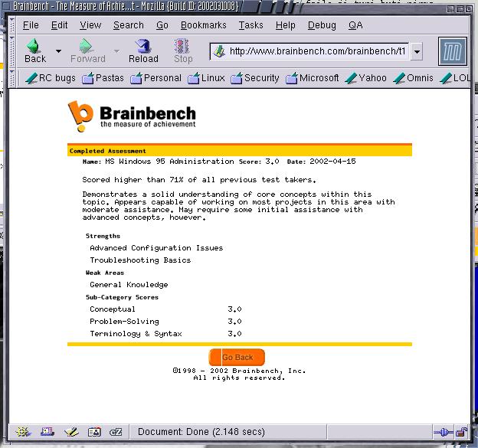Collapse the bookmarks toolbar grippy handle
Viewport: 478px width, 448px height.
[x=12, y=78]
